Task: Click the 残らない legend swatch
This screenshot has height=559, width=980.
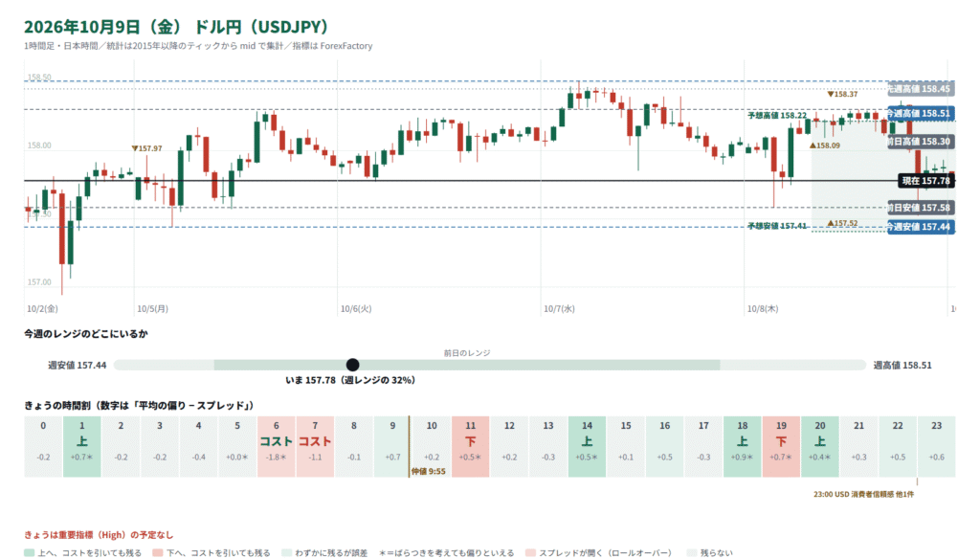Action: pyautogui.click(x=691, y=552)
